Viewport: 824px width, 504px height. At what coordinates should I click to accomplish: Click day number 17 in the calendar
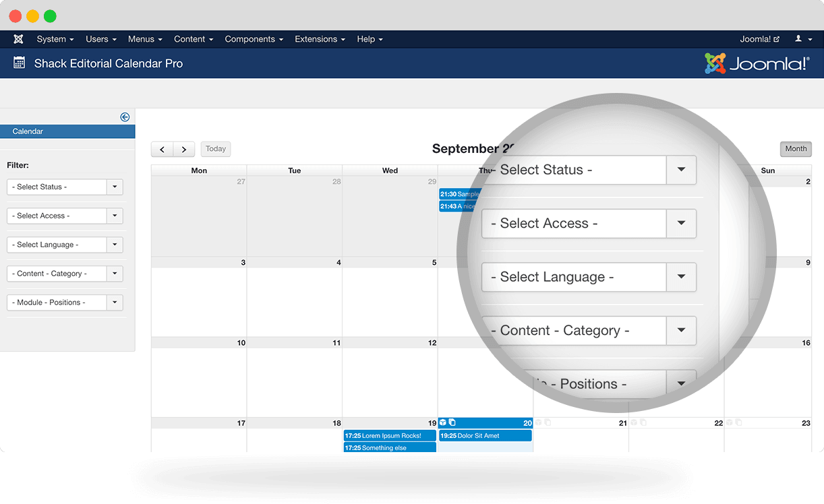(x=241, y=423)
